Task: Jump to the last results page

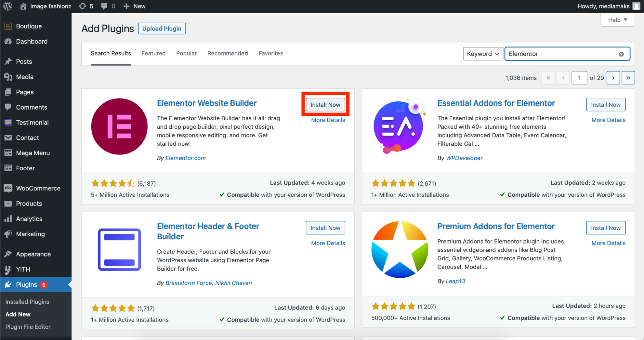Action: pos(628,78)
